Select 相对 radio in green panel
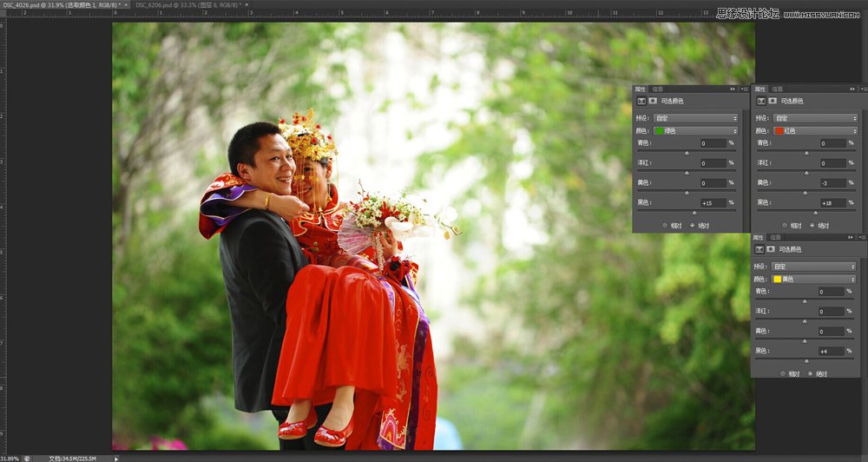The image size is (868, 462). point(665,226)
